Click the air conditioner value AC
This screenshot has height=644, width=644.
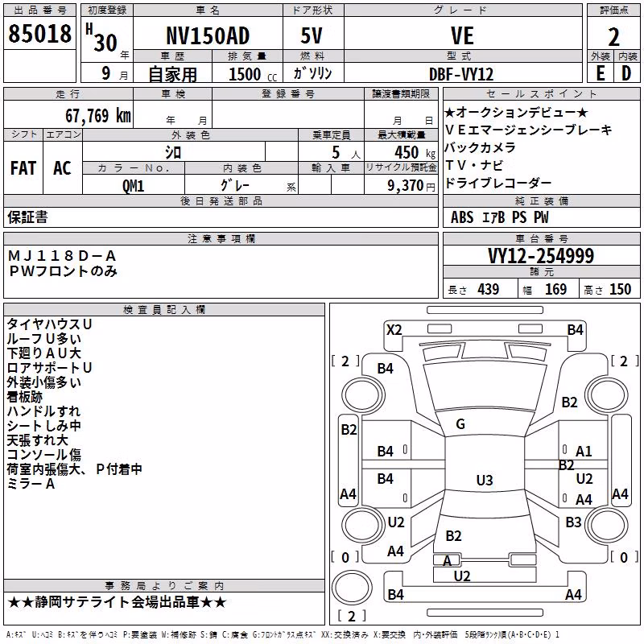click(62, 168)
